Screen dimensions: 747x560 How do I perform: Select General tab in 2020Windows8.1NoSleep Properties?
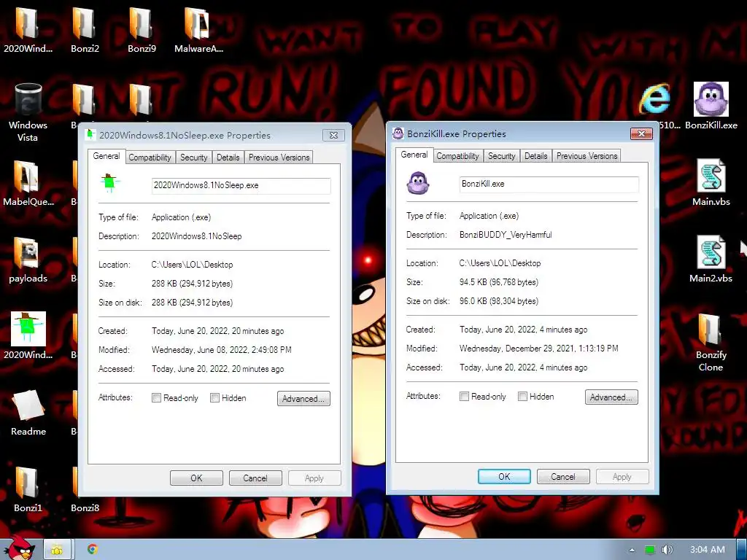pyautogui.click(x=107, y=156)
